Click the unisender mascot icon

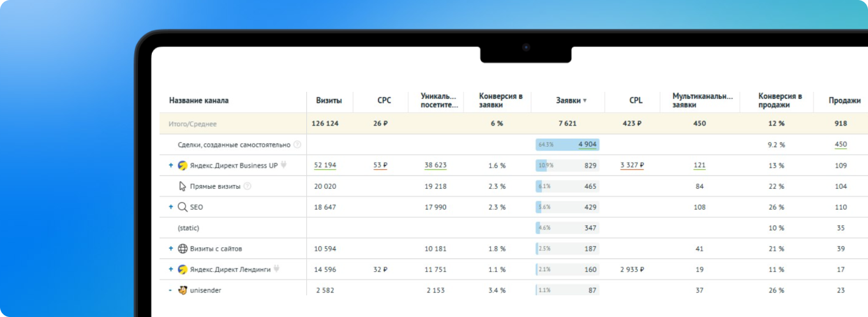[183, 290]
